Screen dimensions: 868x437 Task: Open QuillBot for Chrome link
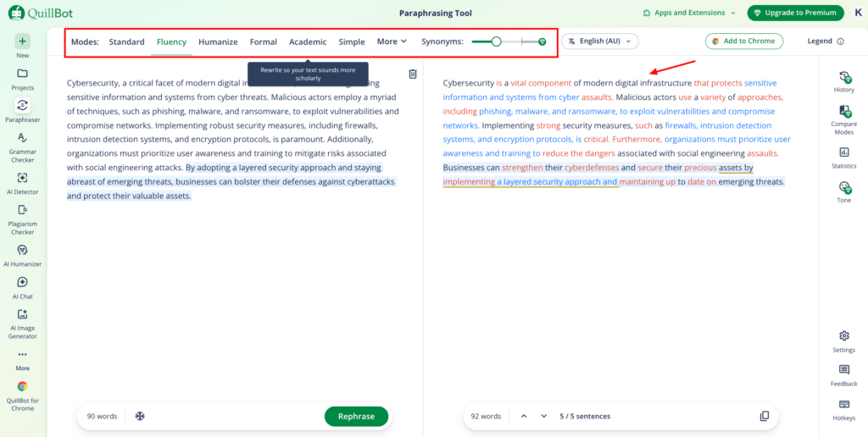[x=23, y=396]
